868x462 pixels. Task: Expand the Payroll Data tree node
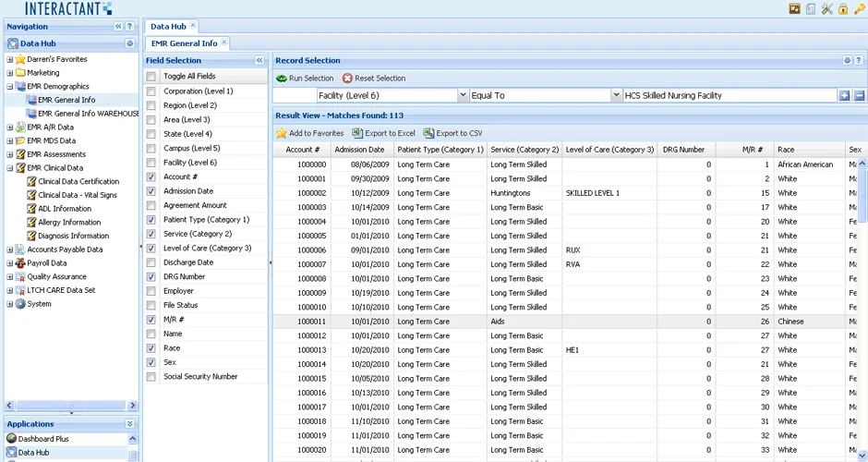pyautogui.click(x=9, y=263)
